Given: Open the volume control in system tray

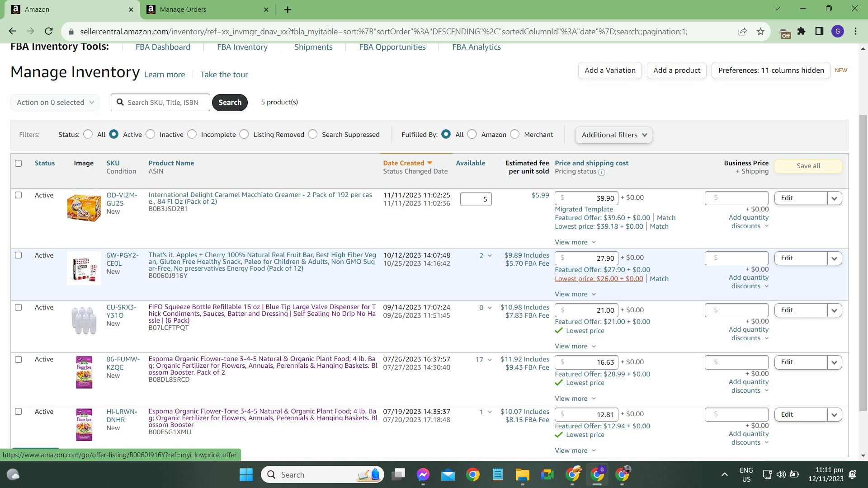Looking at the screenshot, I should (781, 474).
